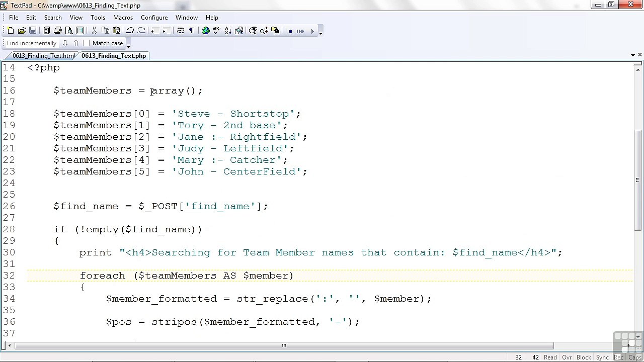Open the Tools menu
644x362 pixels.
point(98,17)
